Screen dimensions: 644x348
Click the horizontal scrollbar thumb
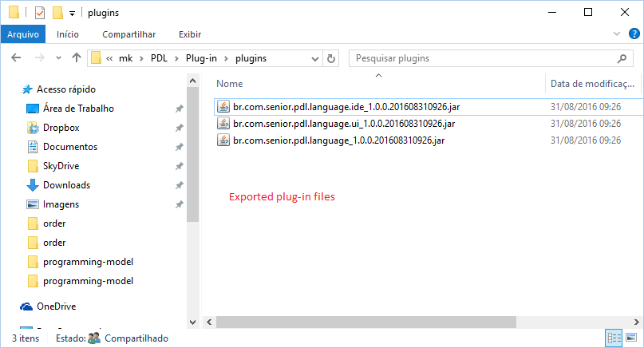pos(366,322)
